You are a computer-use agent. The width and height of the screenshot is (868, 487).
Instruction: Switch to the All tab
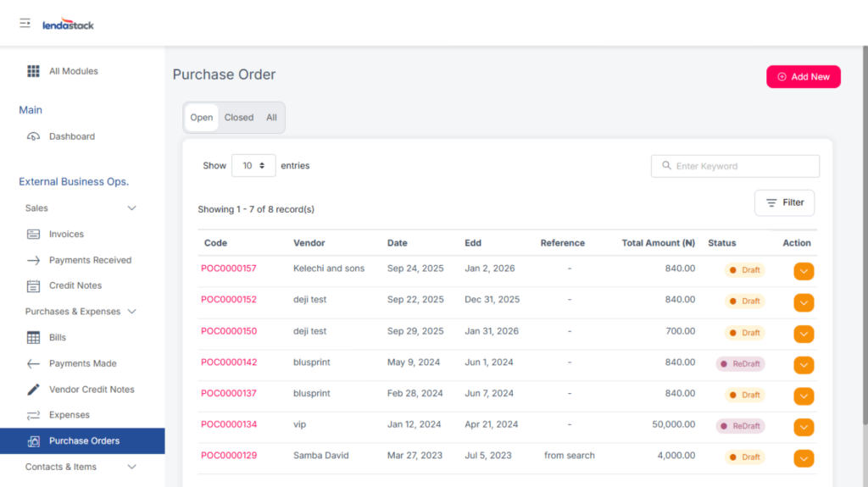(271, 118)
